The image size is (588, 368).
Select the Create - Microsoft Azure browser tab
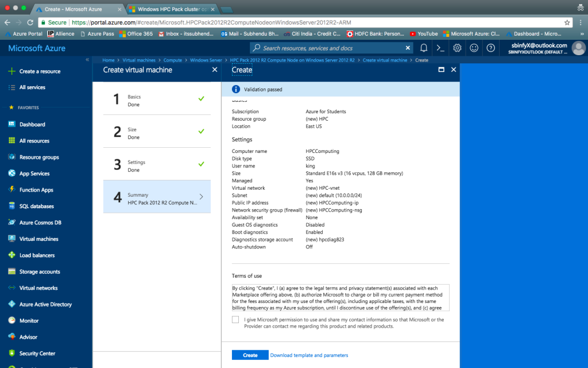click(78, 9)
